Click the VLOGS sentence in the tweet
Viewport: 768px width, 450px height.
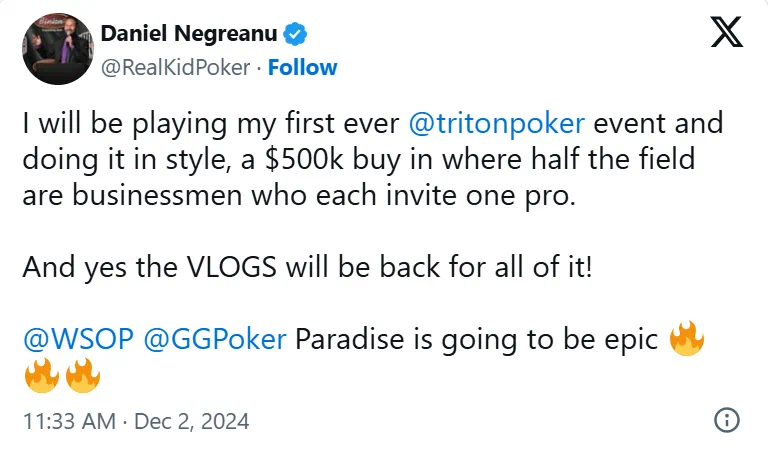(306, 268)
